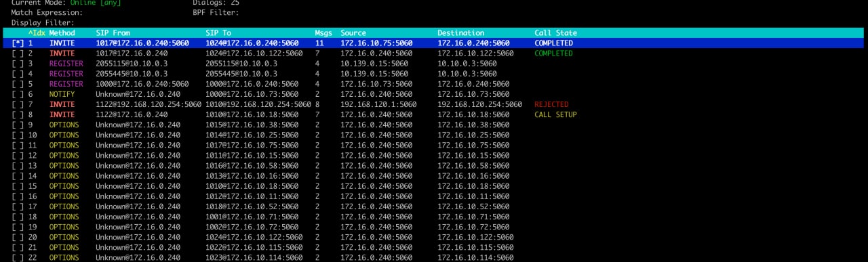Click the Msgs count 11 in row 1

click(x=319, y=43)
